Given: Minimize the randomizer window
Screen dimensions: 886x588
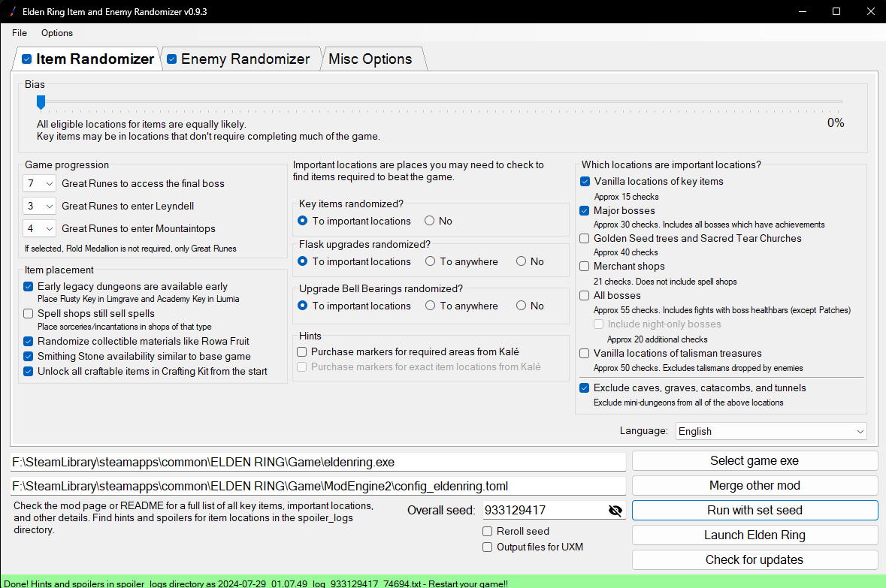Looking at the screenshot, I should (803, 11).
